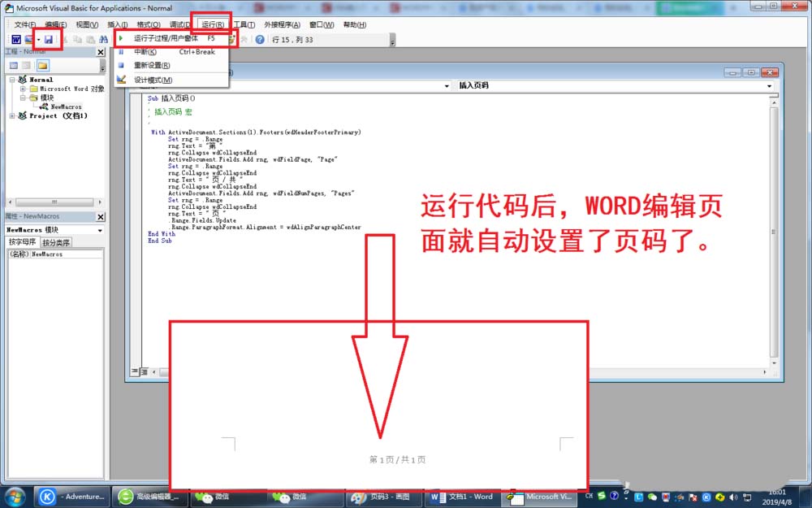Click the View Microsoft Word icon
The width and height of the screenshot is (812, 508).
18,38
